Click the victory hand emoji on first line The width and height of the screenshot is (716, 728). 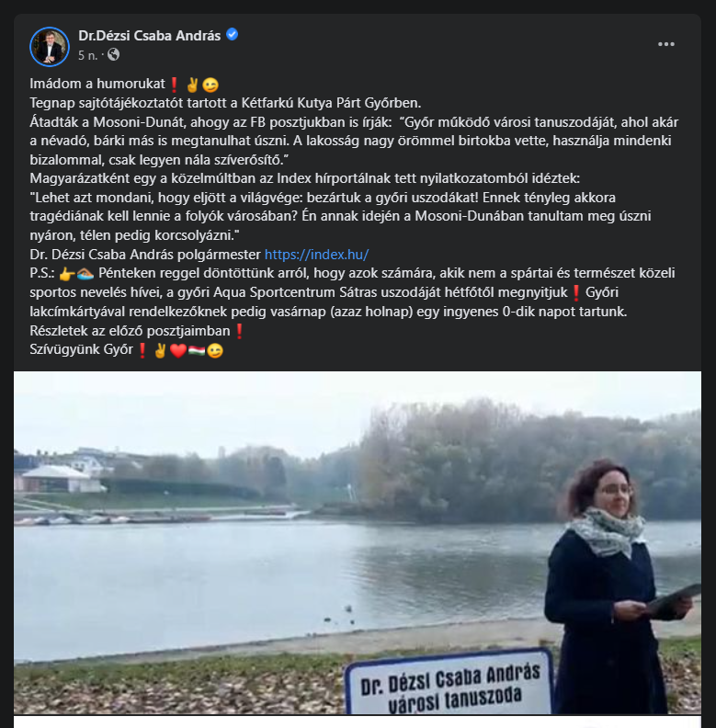coord(192,85)
